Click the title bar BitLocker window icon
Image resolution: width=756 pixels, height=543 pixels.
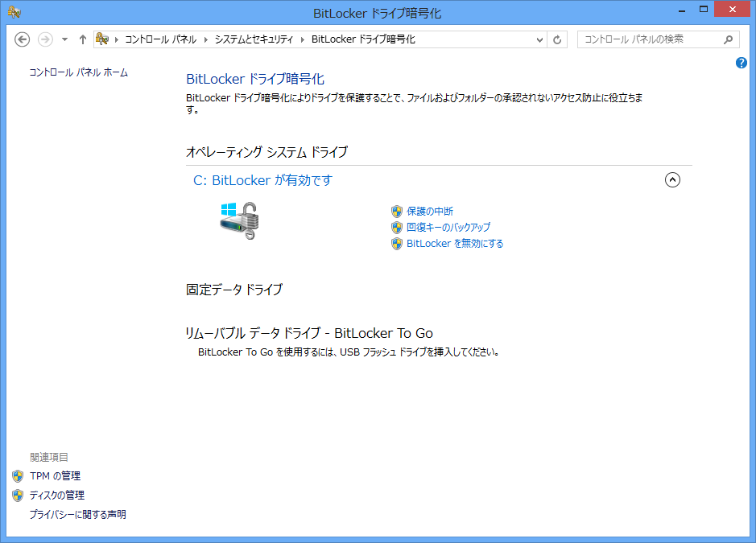click(x=14, y=12)
